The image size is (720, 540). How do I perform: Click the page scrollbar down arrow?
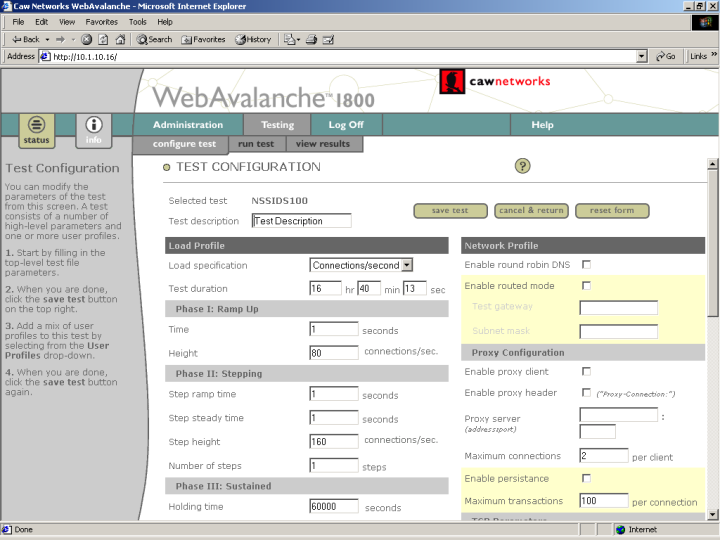[712, 514]
